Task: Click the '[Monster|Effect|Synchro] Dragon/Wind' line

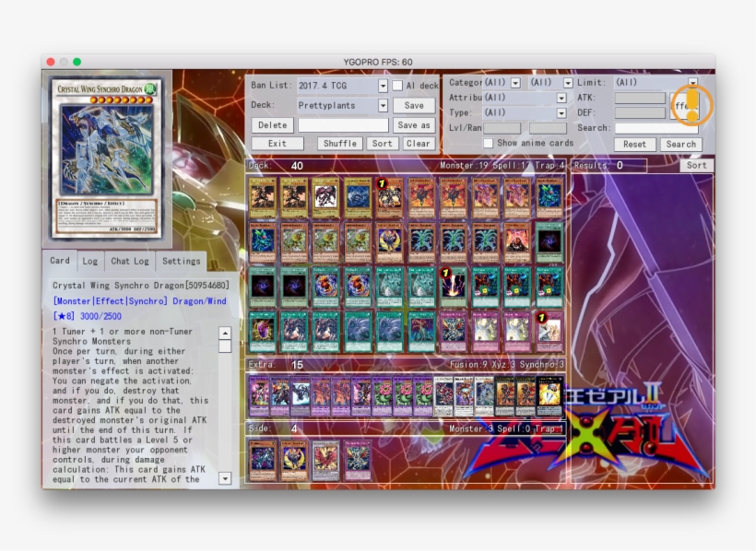Action: tap(140, 301)
